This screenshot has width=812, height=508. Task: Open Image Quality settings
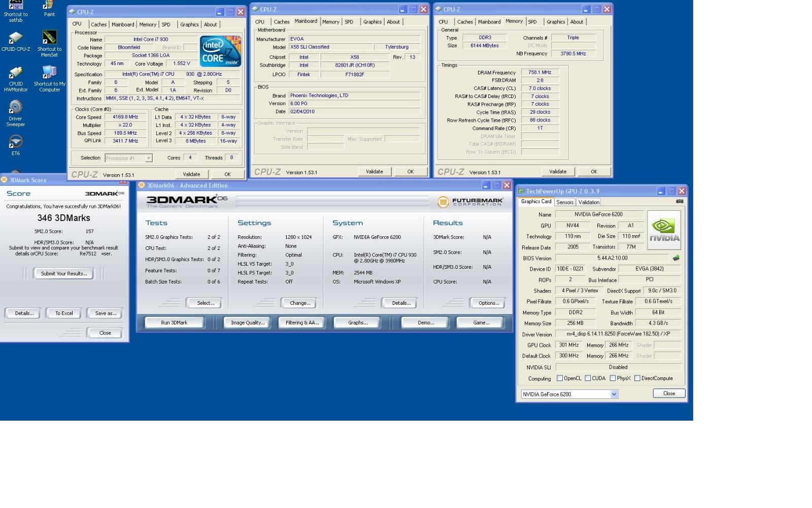pos(248,323)
